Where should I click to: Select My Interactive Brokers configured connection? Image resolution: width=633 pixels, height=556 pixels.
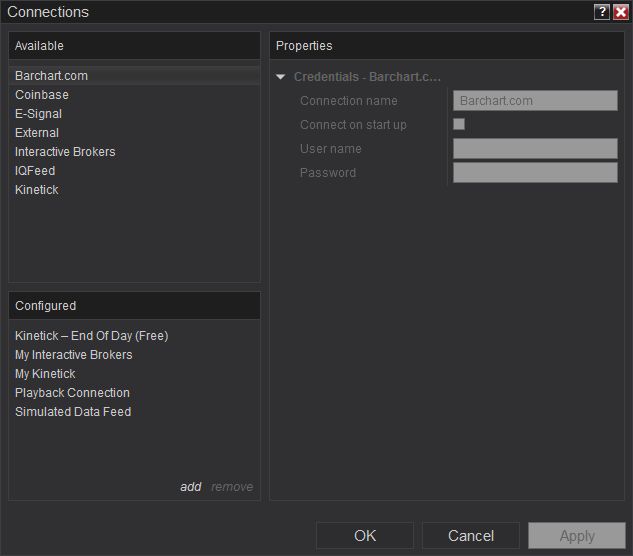point(73,355)
